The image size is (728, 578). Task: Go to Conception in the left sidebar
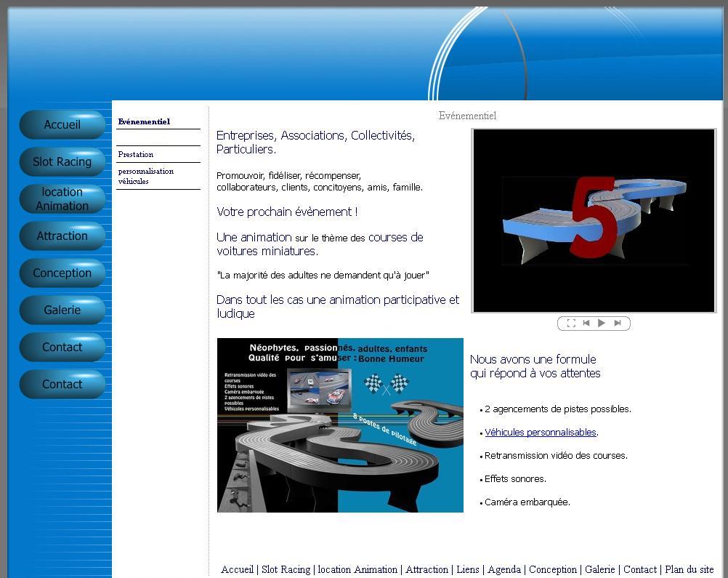[x=62, y=273]
